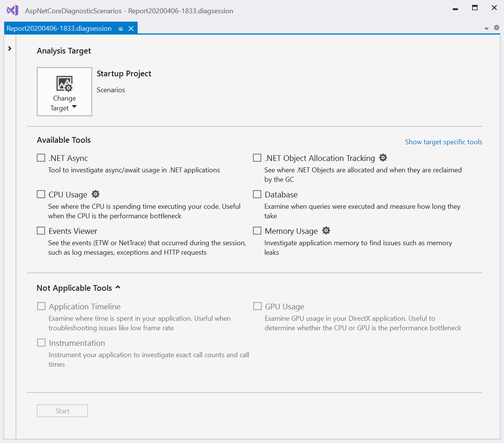Open .NET Object Allocation Tracking settings gear
Screen dimensions: 504x443
(383, 158)
